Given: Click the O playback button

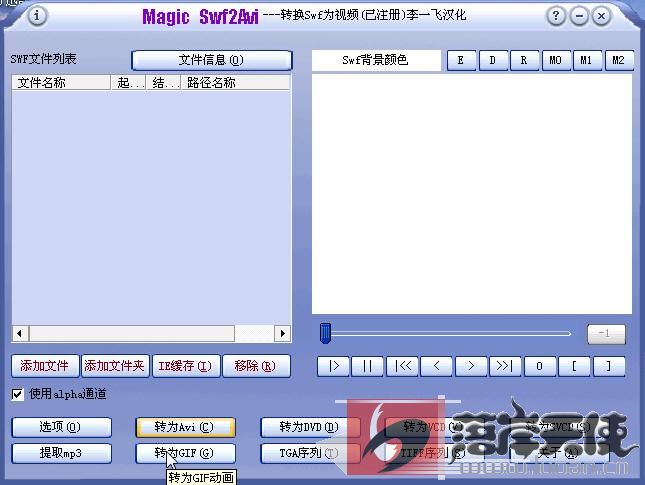Looking at the screenshot, I should click(x=540, y=366).
